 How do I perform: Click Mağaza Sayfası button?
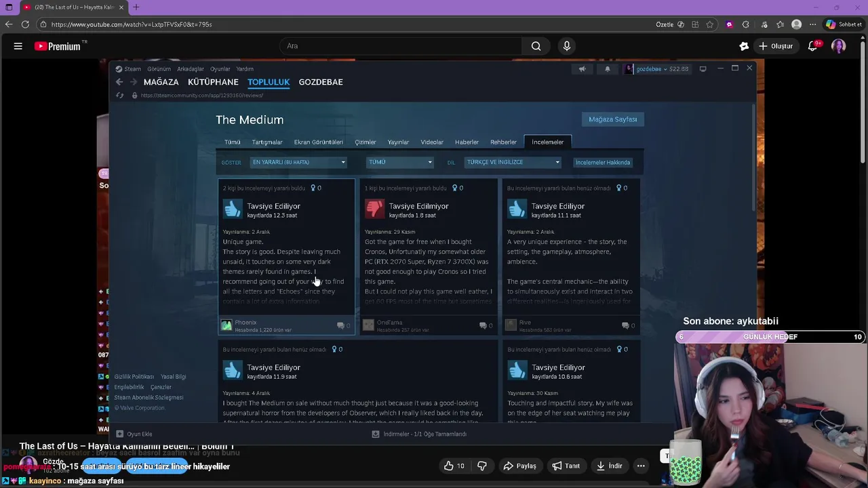[x=612, y=119]
